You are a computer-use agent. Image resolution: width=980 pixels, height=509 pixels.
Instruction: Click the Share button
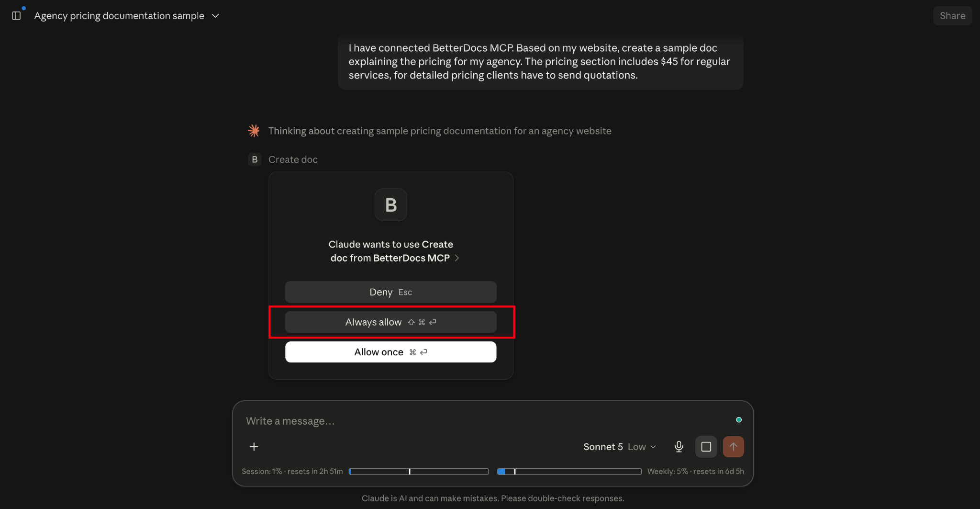point(952,16)
